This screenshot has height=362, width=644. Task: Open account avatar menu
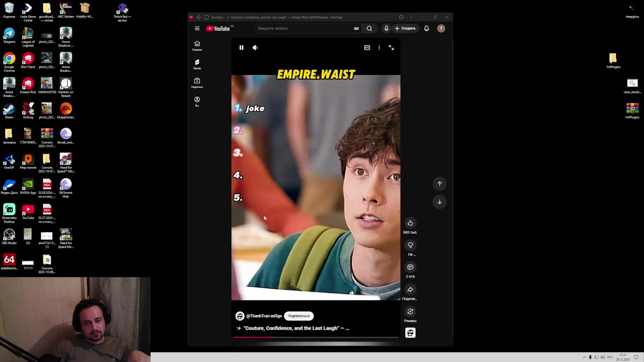(x=441, y=29)
